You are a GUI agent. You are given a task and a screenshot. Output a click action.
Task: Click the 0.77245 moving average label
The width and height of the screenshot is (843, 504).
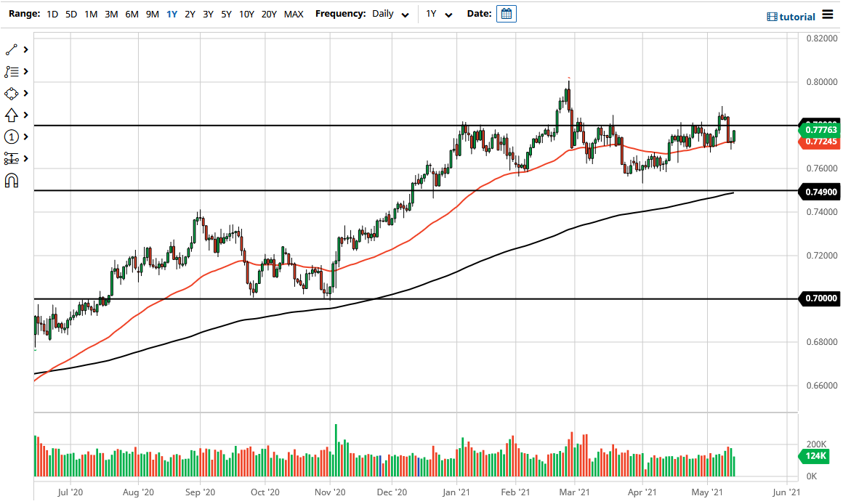click(820, 142)
